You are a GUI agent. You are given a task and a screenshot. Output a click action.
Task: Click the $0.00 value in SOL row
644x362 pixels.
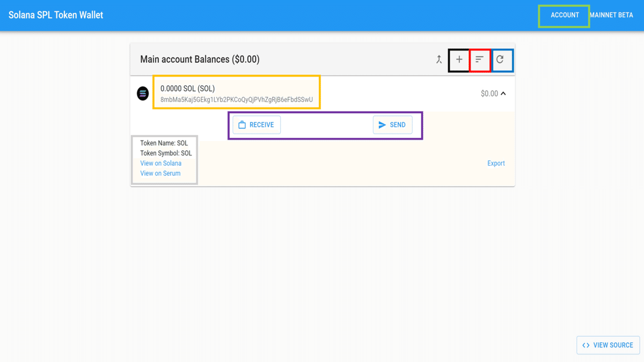point(489,94)
